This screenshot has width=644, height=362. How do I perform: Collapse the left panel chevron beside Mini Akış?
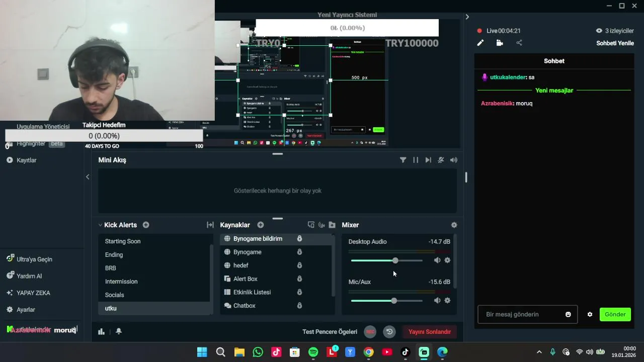point(88,176)
